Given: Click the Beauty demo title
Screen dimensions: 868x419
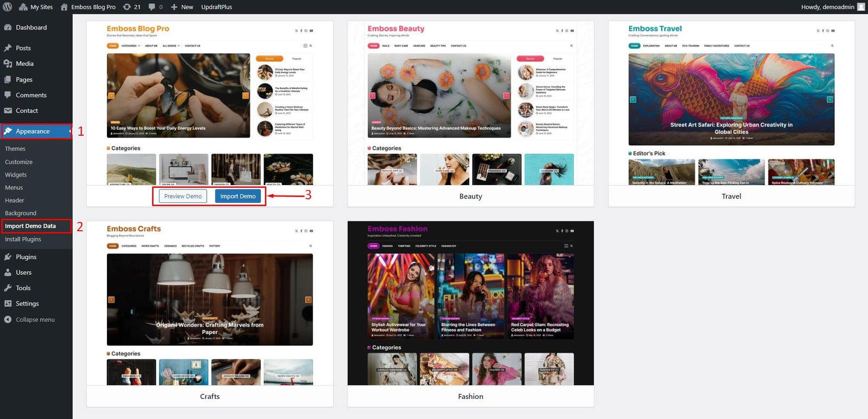Looking at the screenshot, I should (x=470, y=196).
